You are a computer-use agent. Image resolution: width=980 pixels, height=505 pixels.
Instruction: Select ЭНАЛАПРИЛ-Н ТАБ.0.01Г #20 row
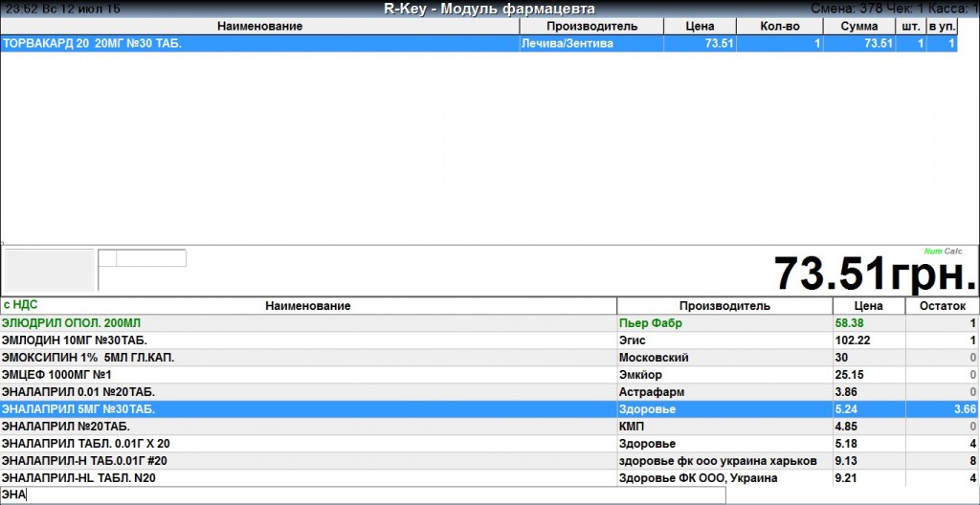coord(308,461)
